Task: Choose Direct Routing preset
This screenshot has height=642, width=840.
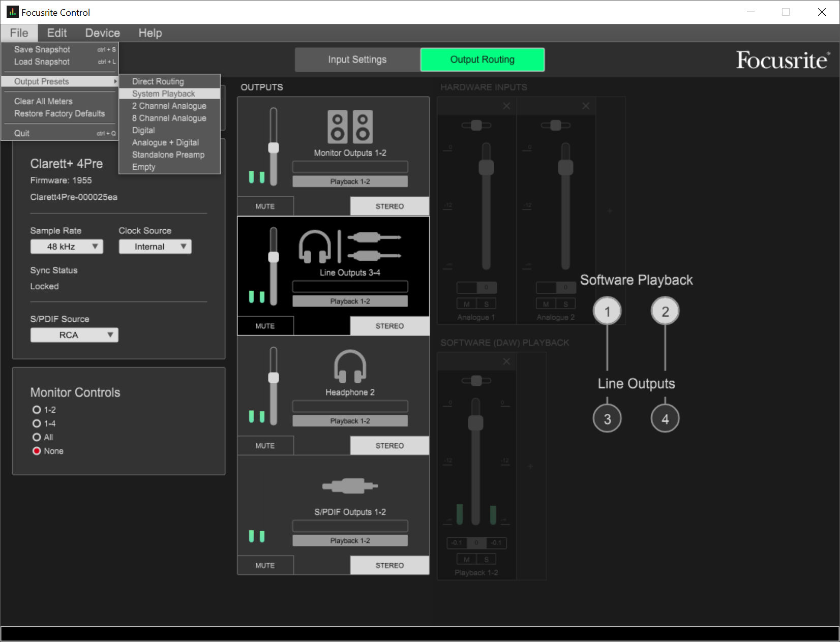Action: pyautogui.click(x=169, y=81)
